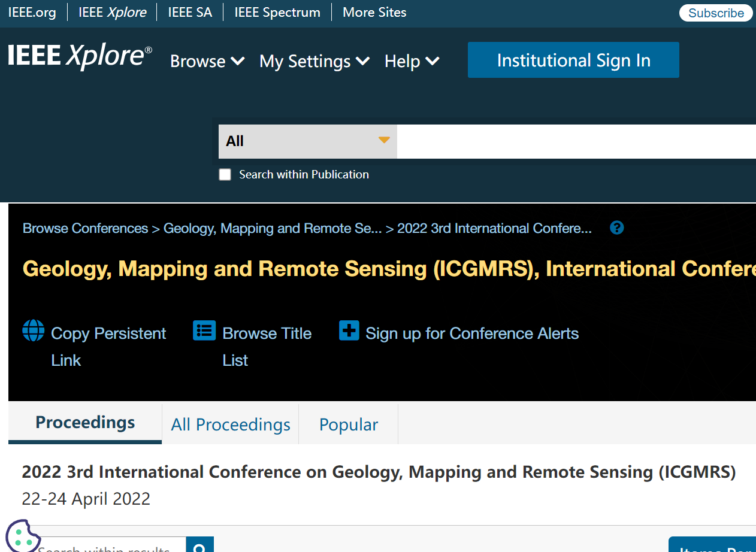Open the cookie preferences icon
Image resolution: width=756 pixels, height=552 pixels.
click(x=23, y=535)
